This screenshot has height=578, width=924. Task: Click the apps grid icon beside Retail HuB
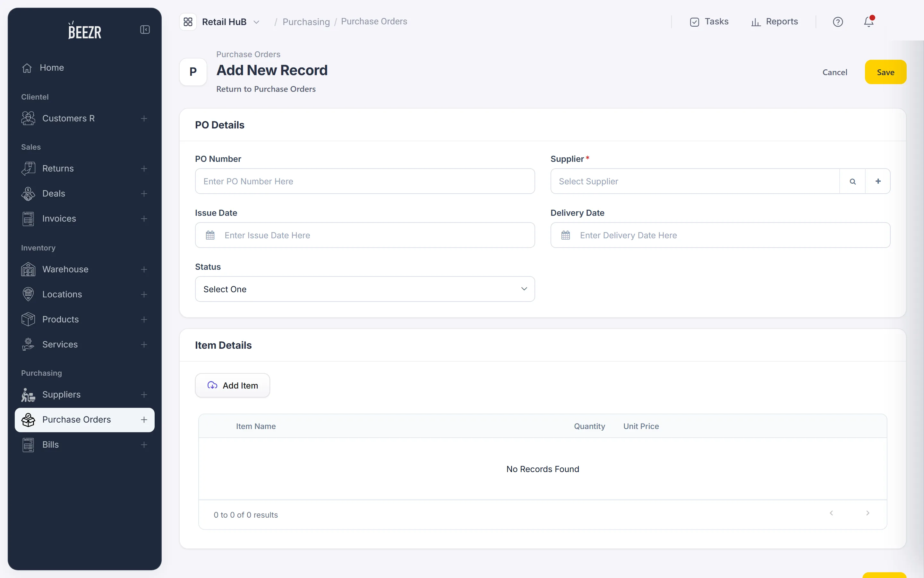(x=188, y=22)
